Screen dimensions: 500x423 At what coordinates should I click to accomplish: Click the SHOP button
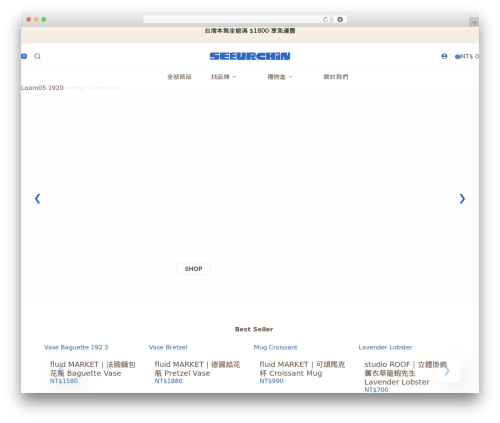click(193, 269)
